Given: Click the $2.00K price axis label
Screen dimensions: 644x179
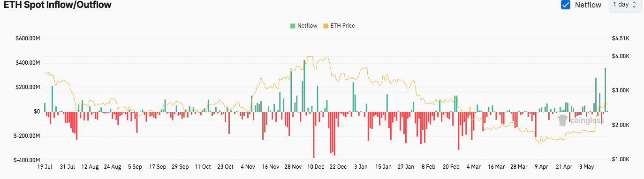Looking at the screenshot, I should click(x=620, y=125).
